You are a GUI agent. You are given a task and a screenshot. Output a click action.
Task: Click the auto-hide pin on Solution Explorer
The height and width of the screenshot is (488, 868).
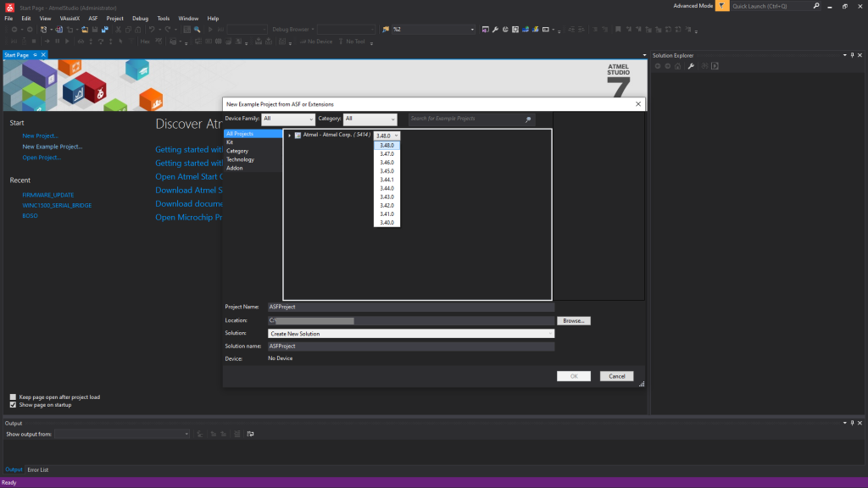[x=852, y=55]
